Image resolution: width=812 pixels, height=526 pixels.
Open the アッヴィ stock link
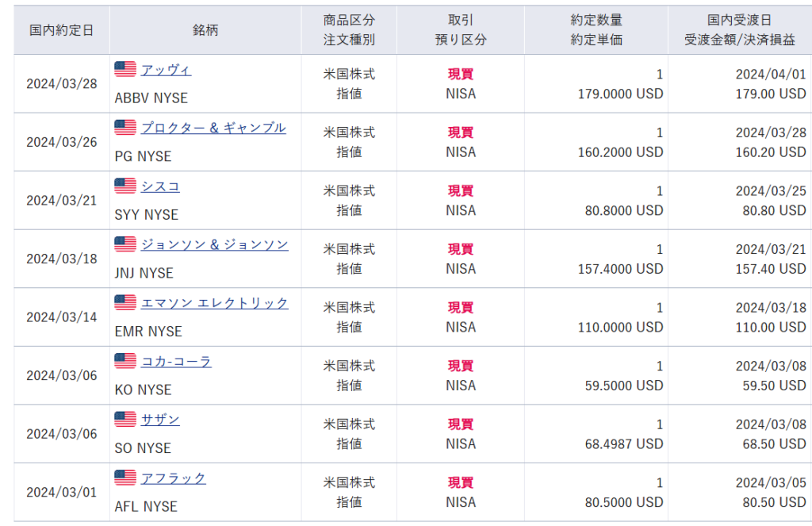(x=166, y=70)
